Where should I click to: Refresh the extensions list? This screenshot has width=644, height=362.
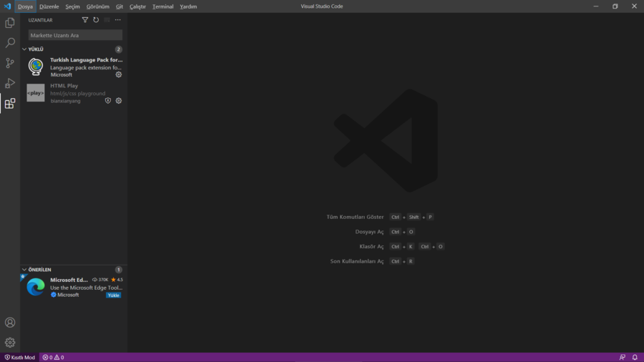(x=96, y=20)
